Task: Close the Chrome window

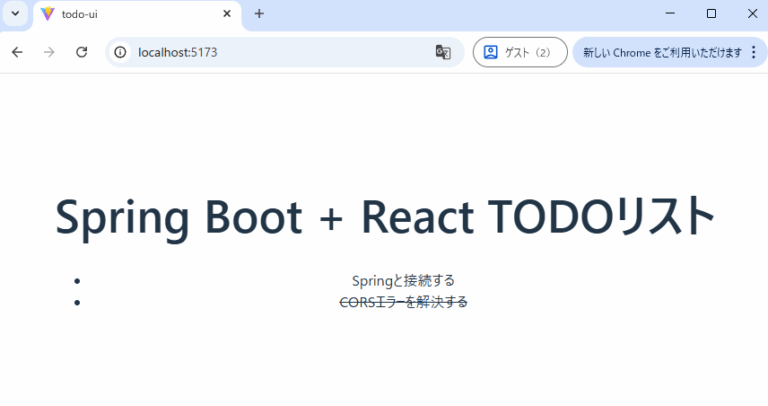Action: pos(752,14)
